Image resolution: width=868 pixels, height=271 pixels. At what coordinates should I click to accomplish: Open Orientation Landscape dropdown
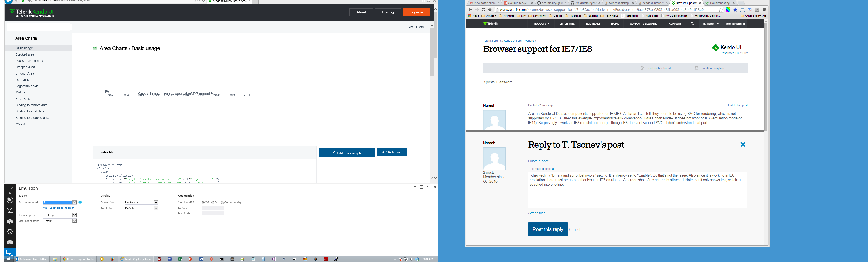pyautogui.click(x=156, y=202)
